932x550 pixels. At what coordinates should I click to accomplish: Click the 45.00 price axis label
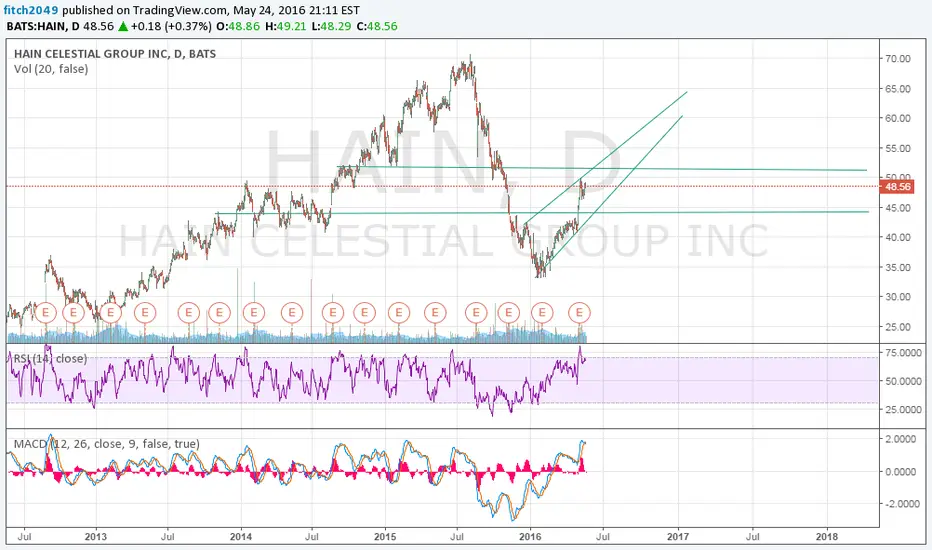[x=898, y=208]
